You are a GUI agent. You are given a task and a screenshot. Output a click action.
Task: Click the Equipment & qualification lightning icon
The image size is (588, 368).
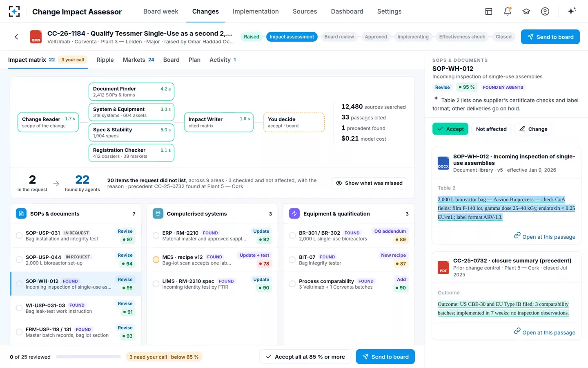pyautogui.click(x=294, y=213)
